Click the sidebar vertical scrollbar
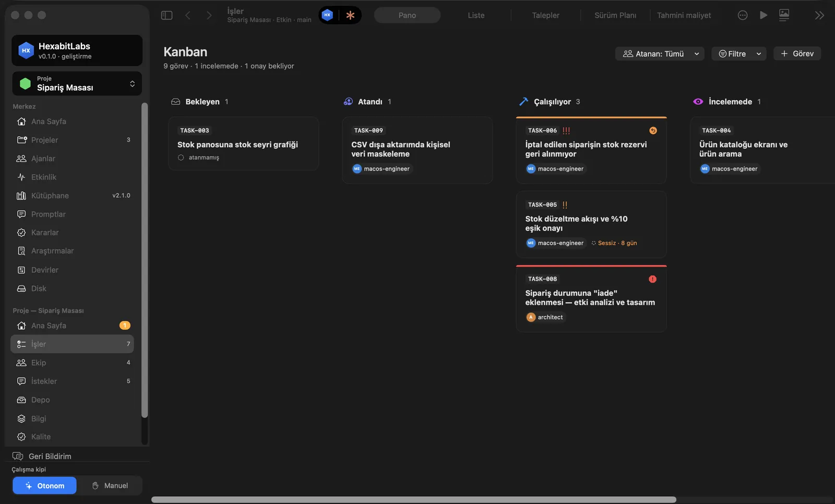The height and width of the screenshot is (504, 835). [145, 260]
